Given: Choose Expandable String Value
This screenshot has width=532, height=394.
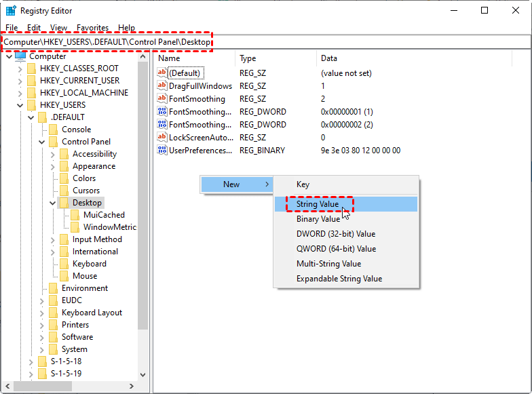Looking at the screenshot, I should pyautogui.click(x=346, y=279).
